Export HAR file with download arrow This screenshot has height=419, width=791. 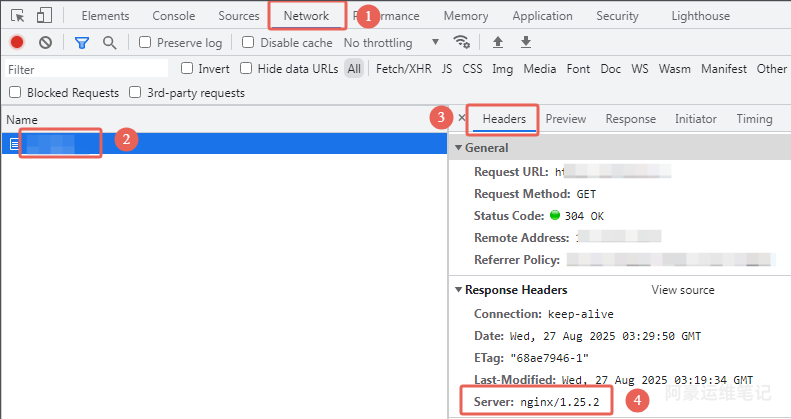click(526, 43)
